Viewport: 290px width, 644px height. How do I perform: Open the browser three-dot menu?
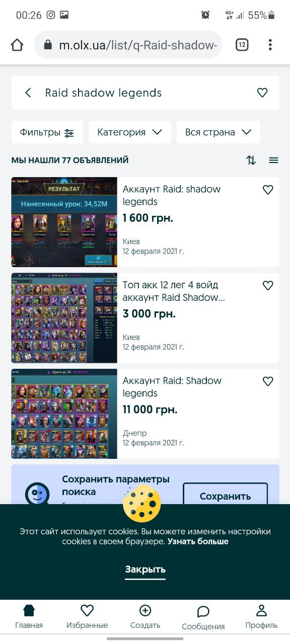(x=270, y=45)
